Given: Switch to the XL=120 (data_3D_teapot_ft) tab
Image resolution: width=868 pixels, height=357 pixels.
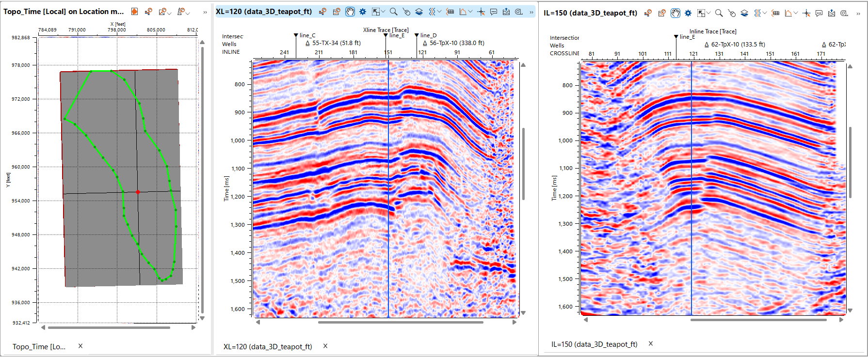Looking at the screenshot, I should point(268,346).
